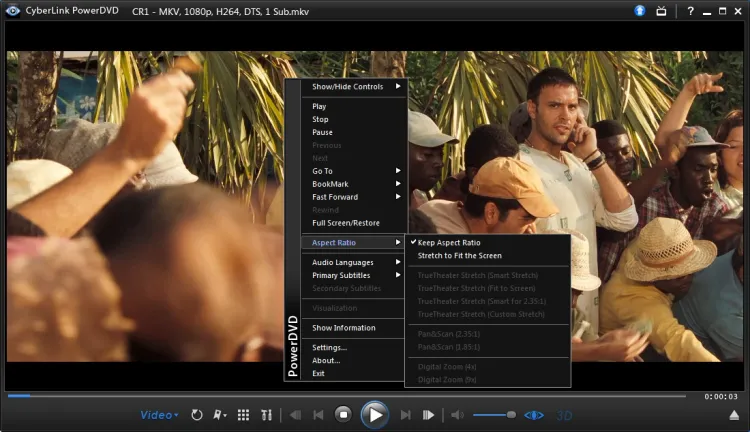
Task: Expand the Fast Forward submenu
Action: [x=354, y=197]
